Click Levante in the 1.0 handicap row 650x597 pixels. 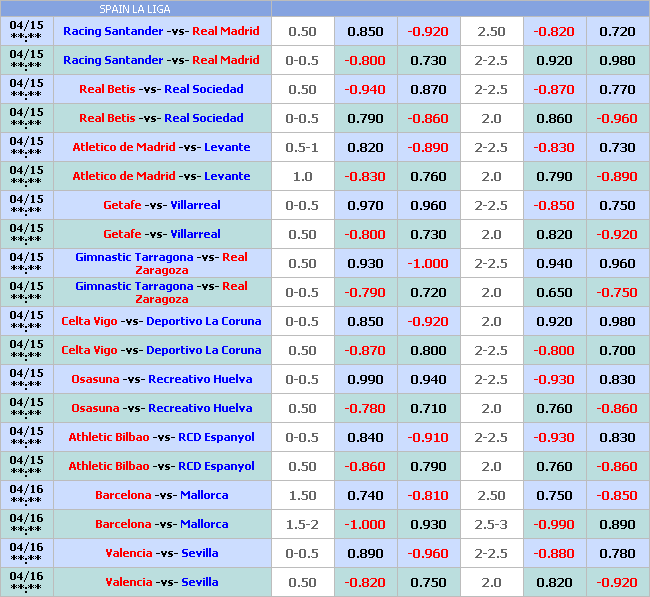(227, 176)
